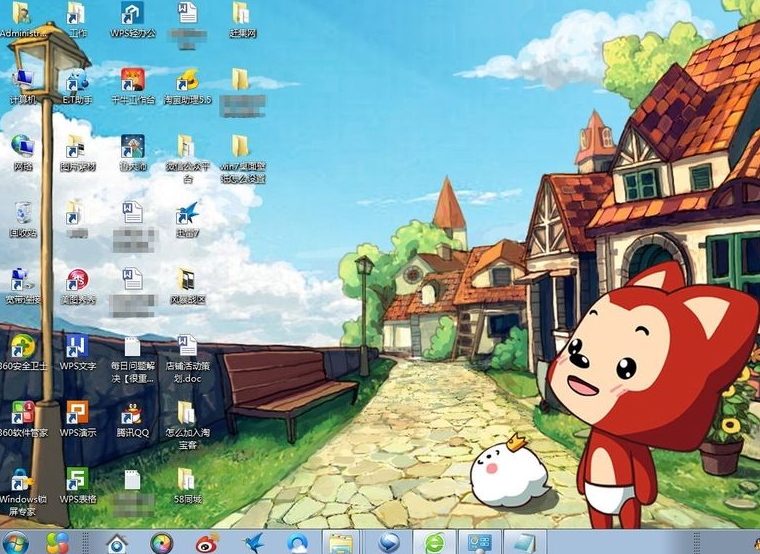This screenshot has width=760, height=554.
Task: Open the Windows Start orb
Action: (15, 543)
